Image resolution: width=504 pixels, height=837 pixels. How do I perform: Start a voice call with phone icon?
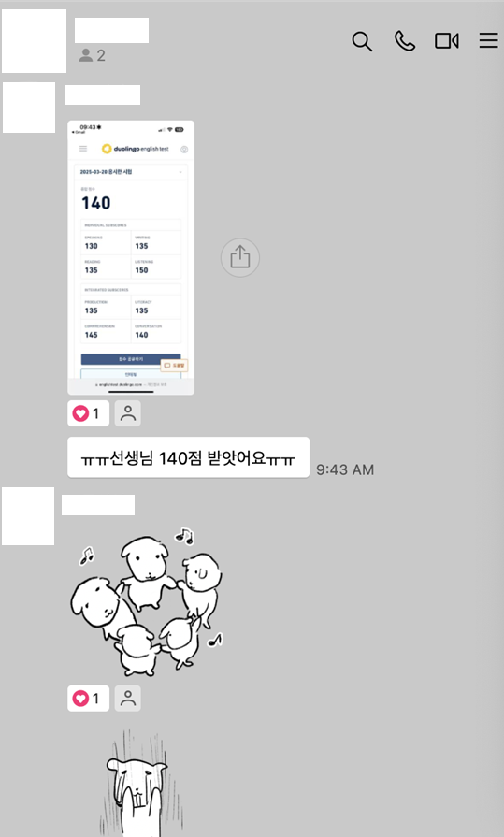coord(405,40)
